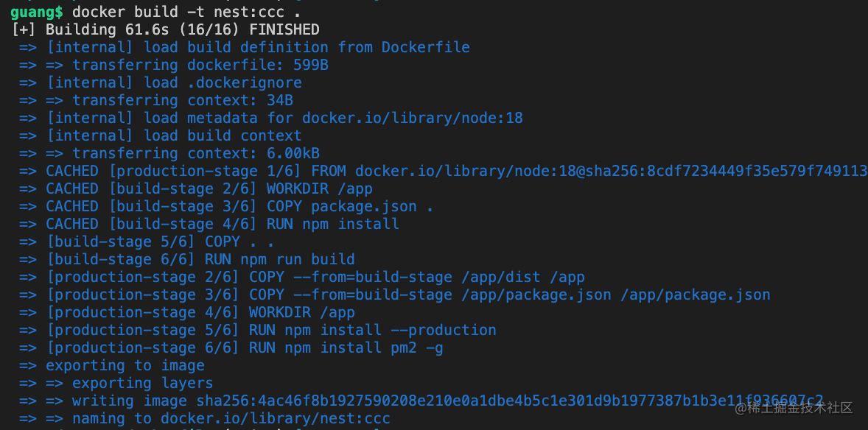Select the COPY --from=build-stage /app/dist line

coord(301,278)
